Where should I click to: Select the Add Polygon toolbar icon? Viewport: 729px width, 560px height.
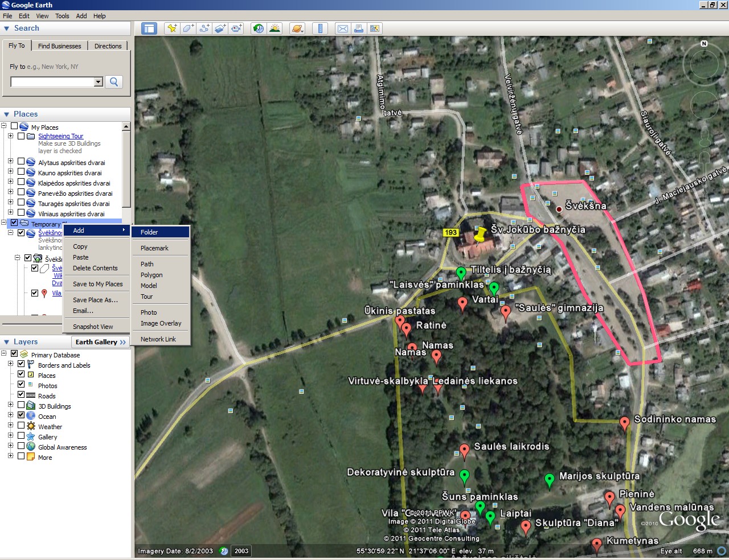(188, 28)
